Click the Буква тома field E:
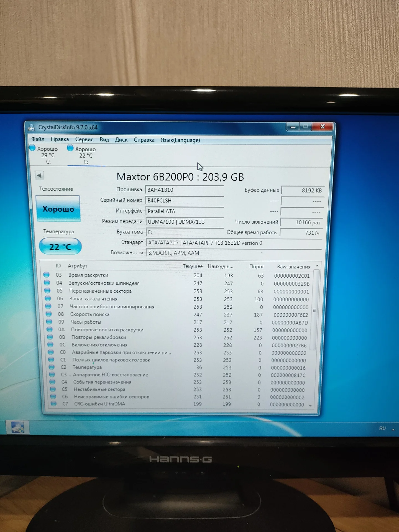 click(185, 232)
